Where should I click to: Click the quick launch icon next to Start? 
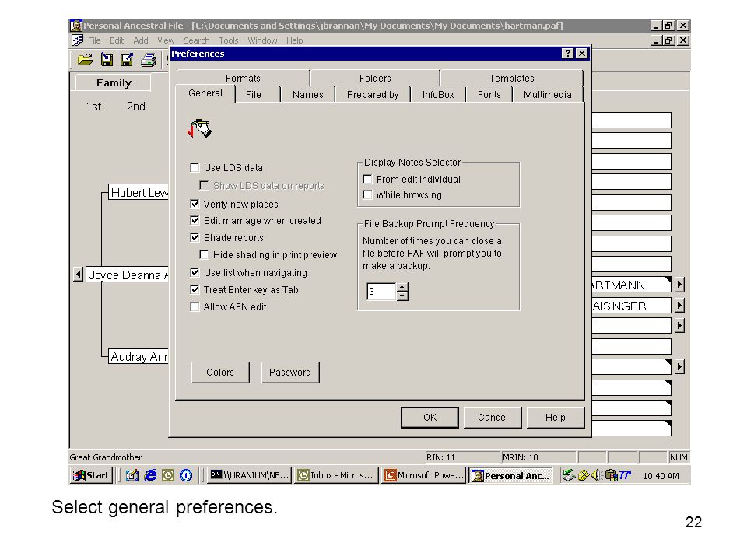point(132,475)
